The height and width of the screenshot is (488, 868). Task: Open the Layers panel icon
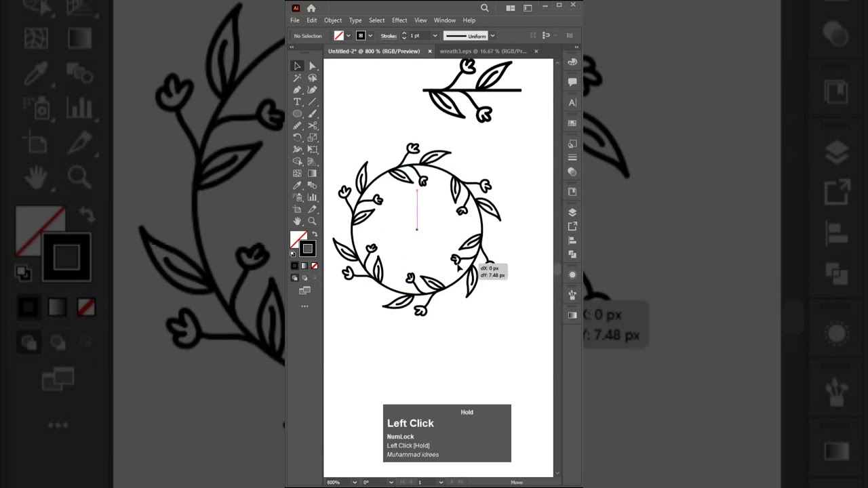(572, 212)
